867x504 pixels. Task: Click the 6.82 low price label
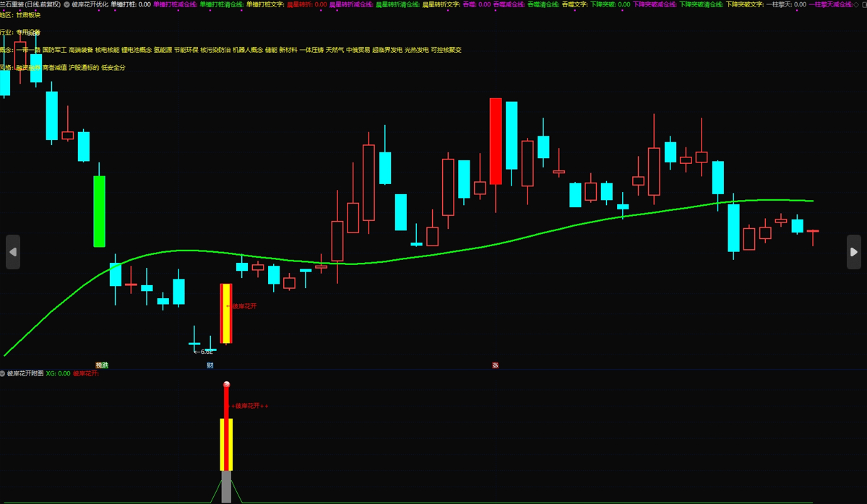click(207, 352)
